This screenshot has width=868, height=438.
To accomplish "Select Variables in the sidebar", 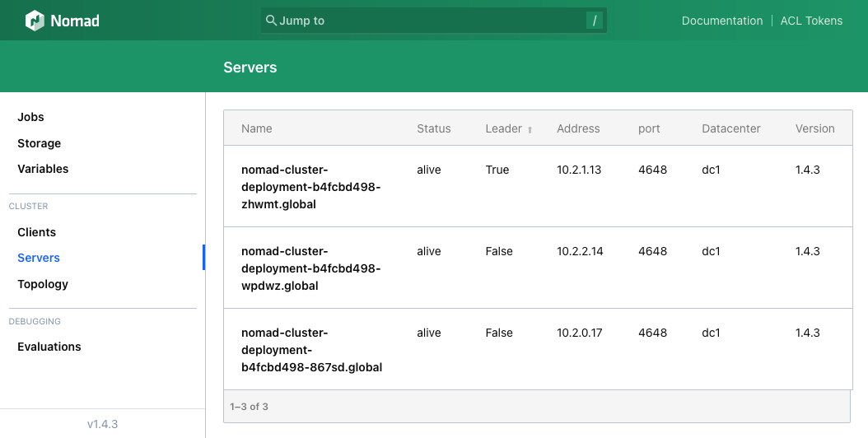I will coord(43,169).
